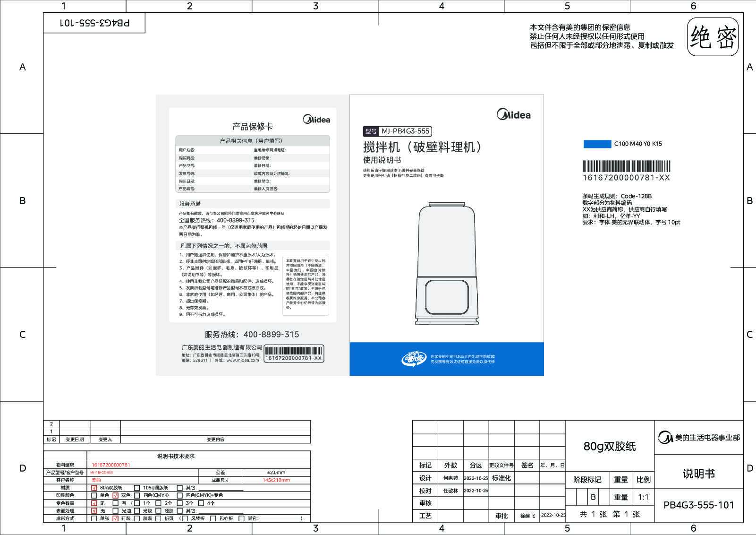Click the Midea logo on the manual cover
The height and width of the screenshot is (535, 756).
click(x=513, y=114)
